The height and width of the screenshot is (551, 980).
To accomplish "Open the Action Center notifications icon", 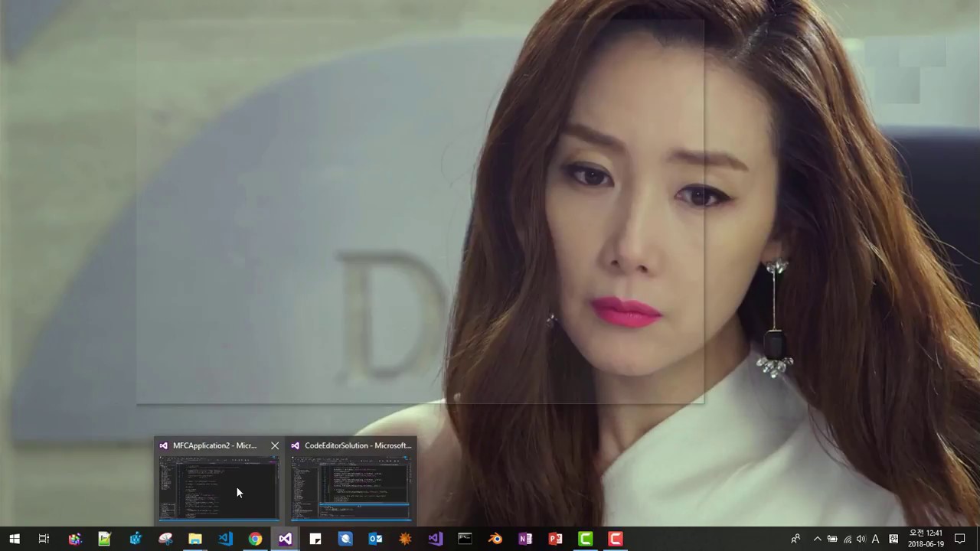I will (x=960, y=539).
